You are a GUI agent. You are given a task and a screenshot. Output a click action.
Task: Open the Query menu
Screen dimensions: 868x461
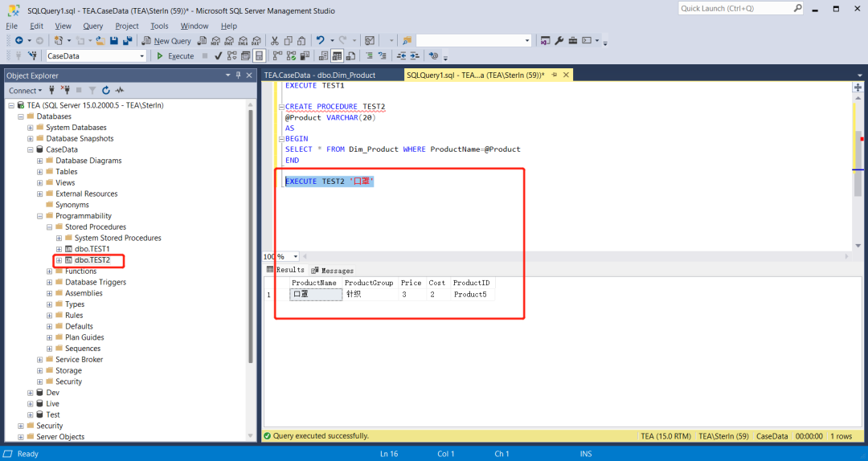click(x=92, y=26)
